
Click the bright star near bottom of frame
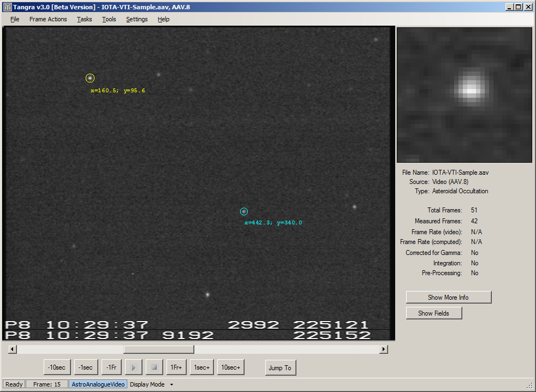tap(207, 294)
